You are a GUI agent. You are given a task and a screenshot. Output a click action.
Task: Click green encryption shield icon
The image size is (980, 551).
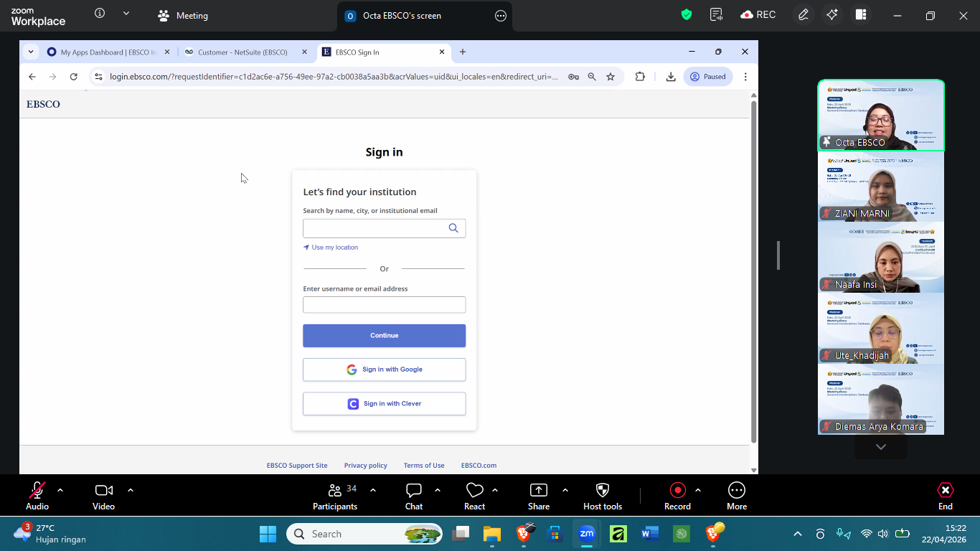click(687, 14)
